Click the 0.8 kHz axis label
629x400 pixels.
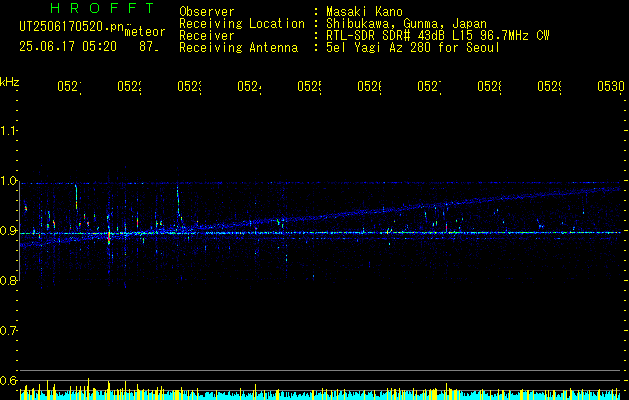tap(9, 281)
